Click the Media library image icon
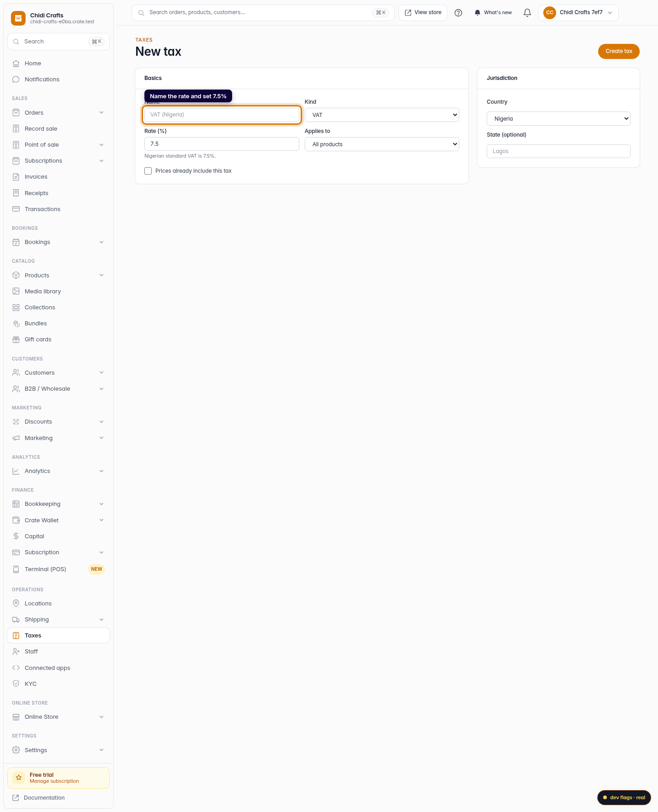The height and width of the screenshot is (812, 658). point(16,292)
